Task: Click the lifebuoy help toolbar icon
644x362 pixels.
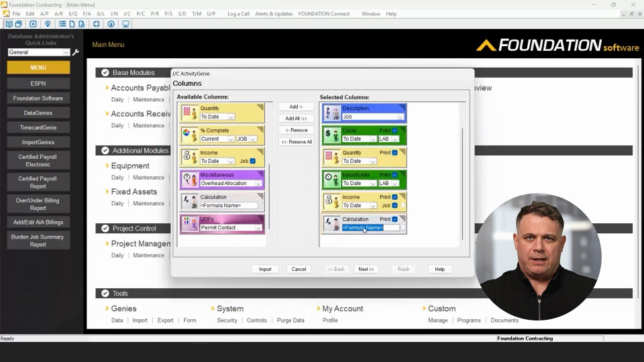Action: (97, 24)
